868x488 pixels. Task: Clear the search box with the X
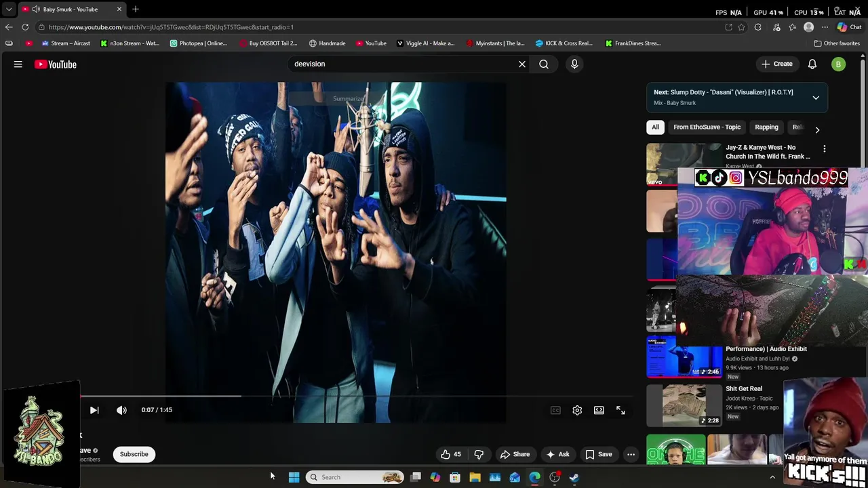(522, 64)
